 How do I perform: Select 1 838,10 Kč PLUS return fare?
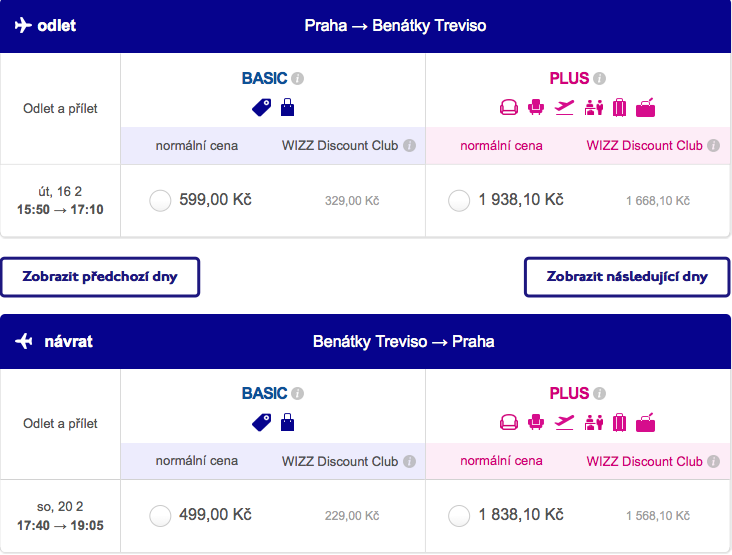[x=459, y=516]
